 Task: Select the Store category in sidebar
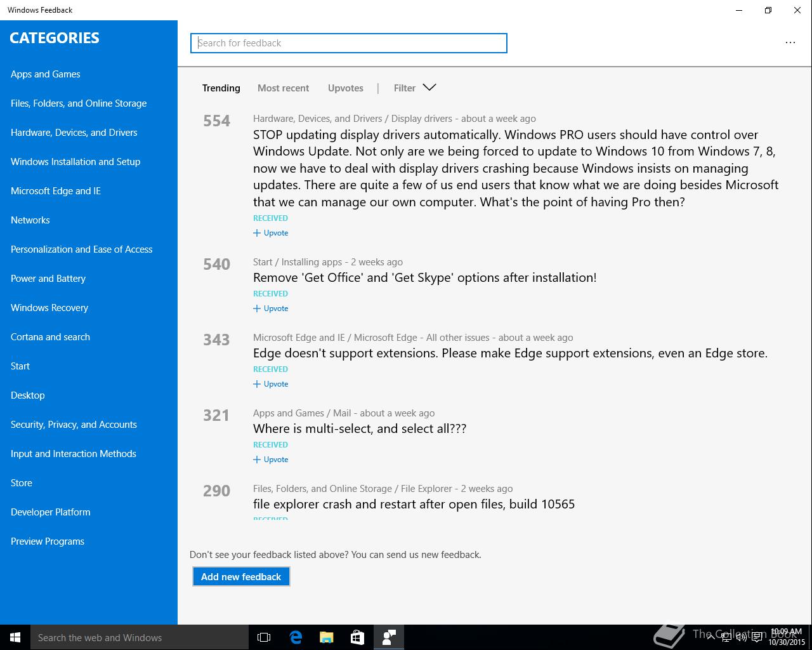pyautogui.click(x=22, y=483)
